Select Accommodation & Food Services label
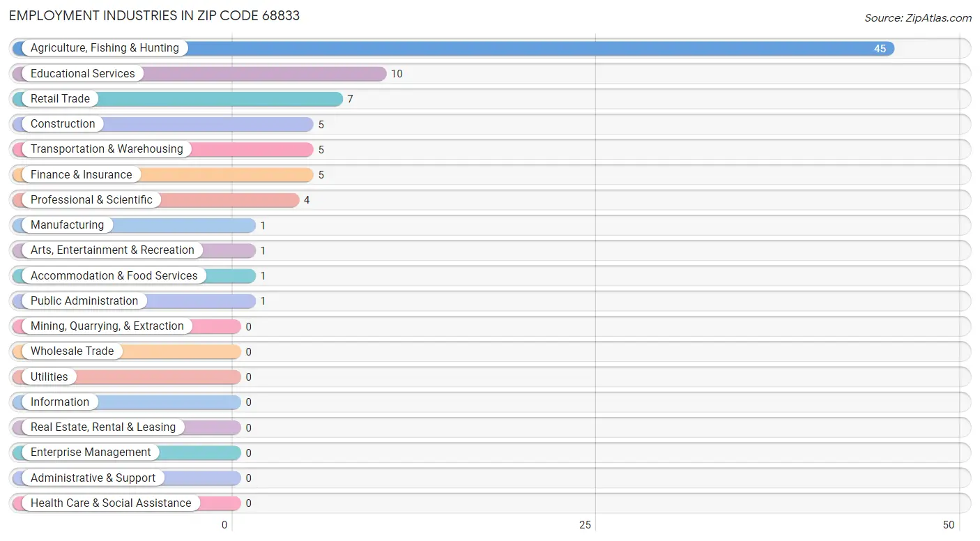The height and width of the screenshot is (541, 980). 114,275
